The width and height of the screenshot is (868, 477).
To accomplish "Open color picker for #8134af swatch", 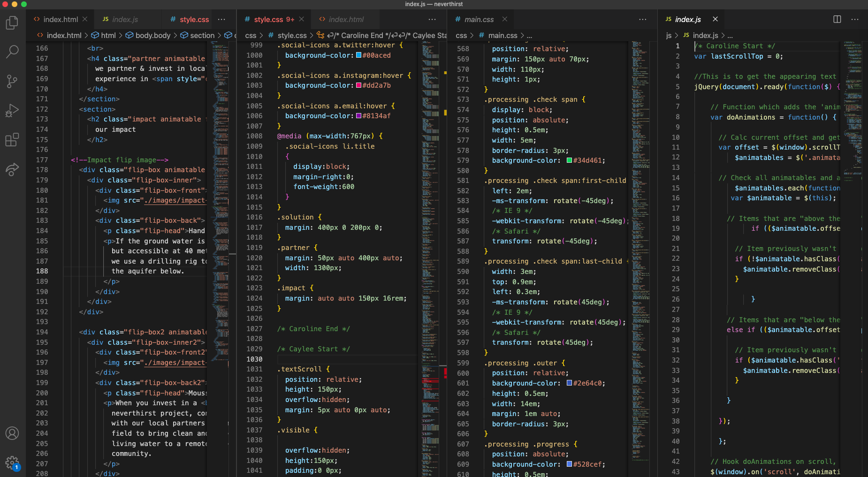I will click(x=359, y=116).
